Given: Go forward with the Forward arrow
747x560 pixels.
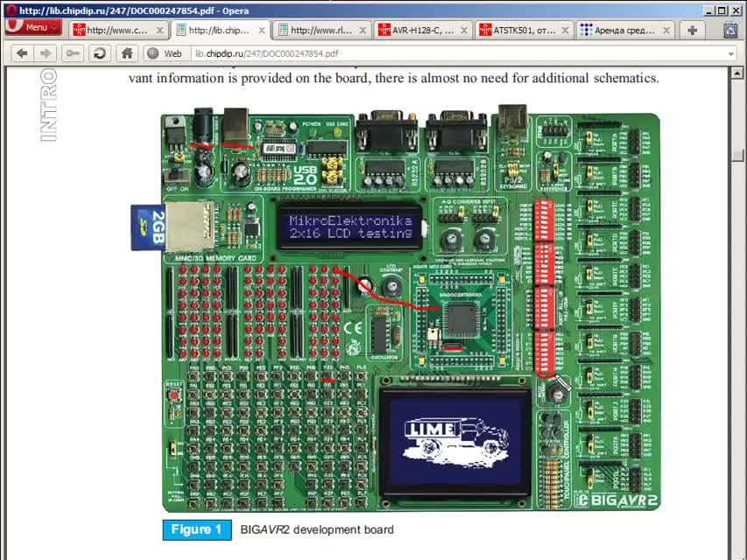Looking at the screenshot, I should (x=46, y=53).
